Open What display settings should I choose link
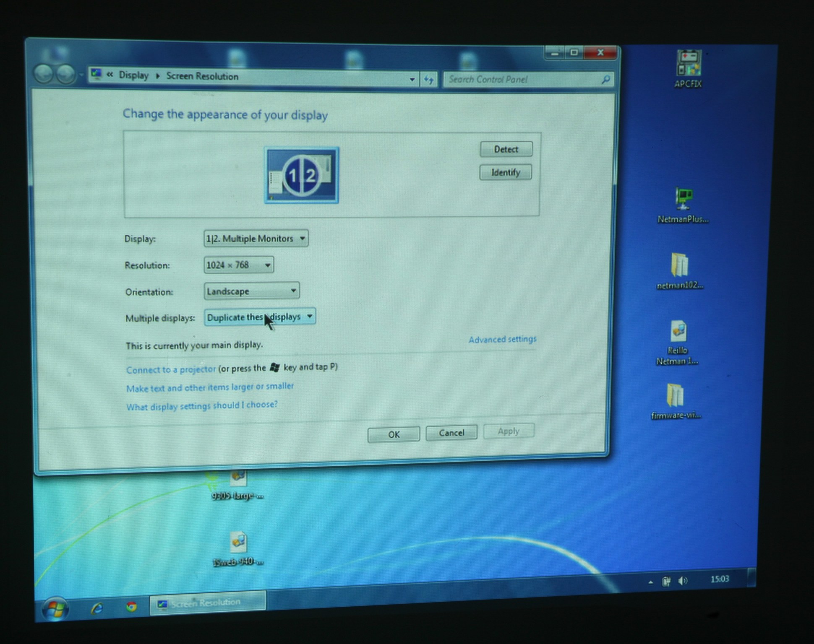The image size is (814, 644). click(202, 406)
